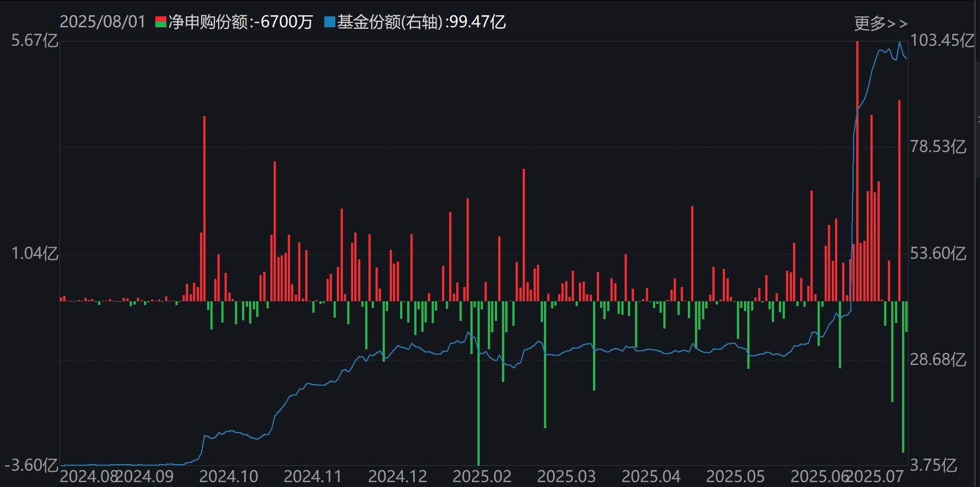
Task: Select the 2025.03 x-axis date marker
Action: 566,477
